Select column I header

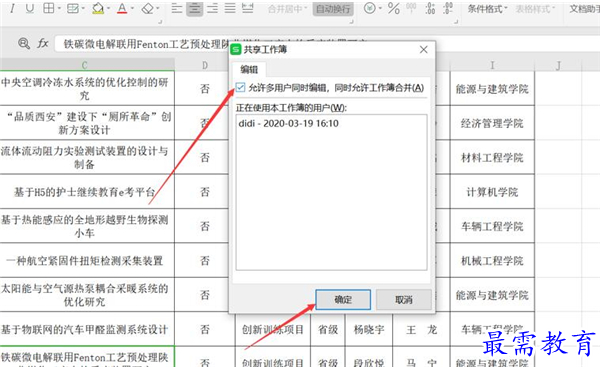point(492,65)
